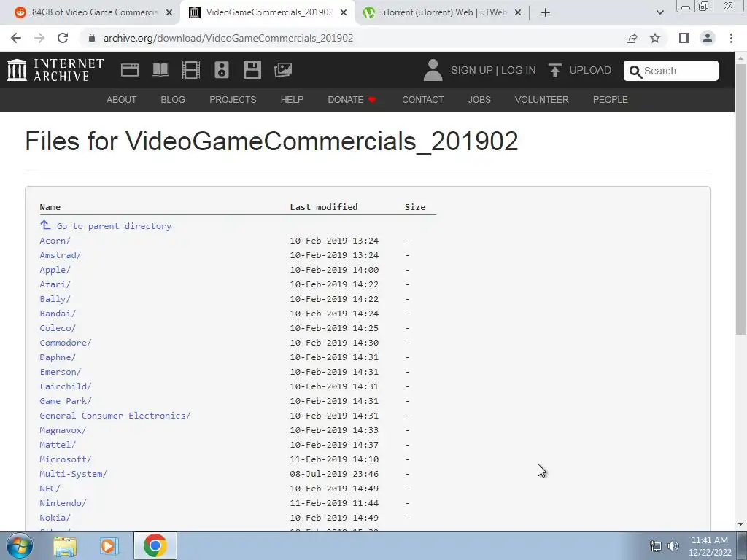The image size is (747, 560).
Task: Toggle the browser side panel icon
Action: [x=684, y=38]
